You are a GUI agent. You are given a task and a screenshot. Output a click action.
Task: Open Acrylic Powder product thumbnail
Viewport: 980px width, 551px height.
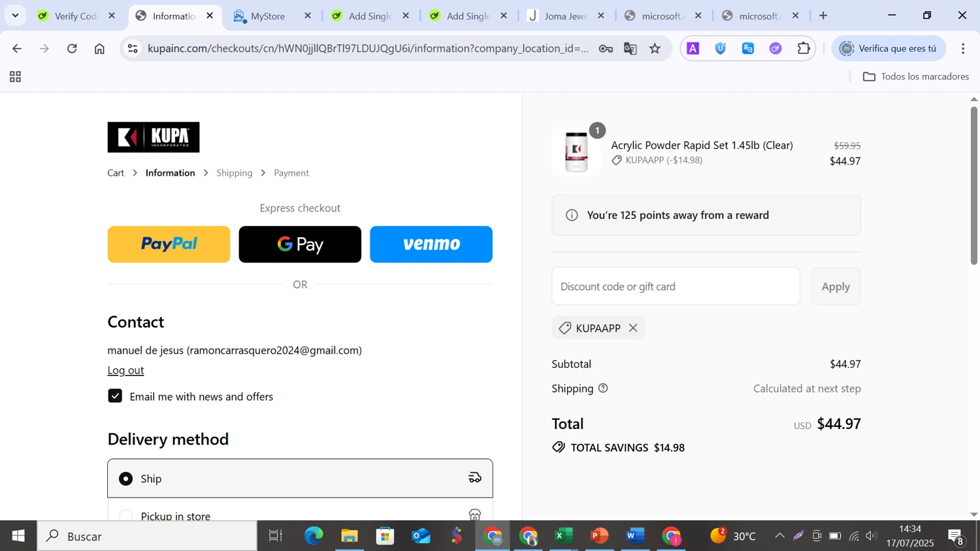[x=576, y=152]
